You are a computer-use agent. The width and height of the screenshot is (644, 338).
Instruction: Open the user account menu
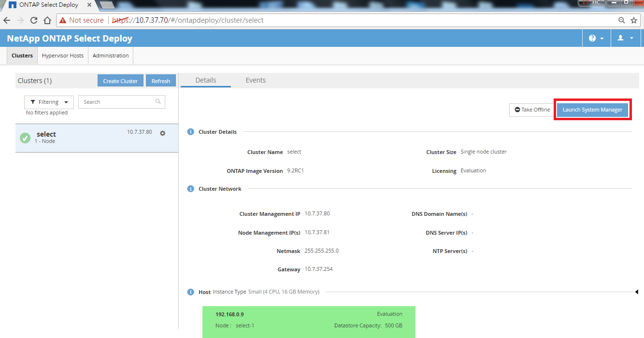pos(625,38)
